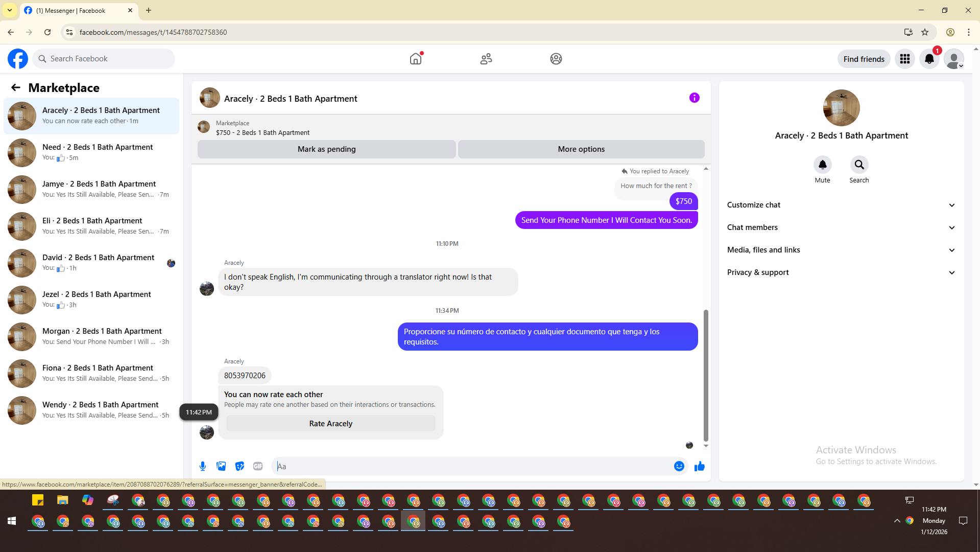Open a new browser tab
Image resolution: width=980 pixels, height=552 pixels.
(x=149, y=10)
